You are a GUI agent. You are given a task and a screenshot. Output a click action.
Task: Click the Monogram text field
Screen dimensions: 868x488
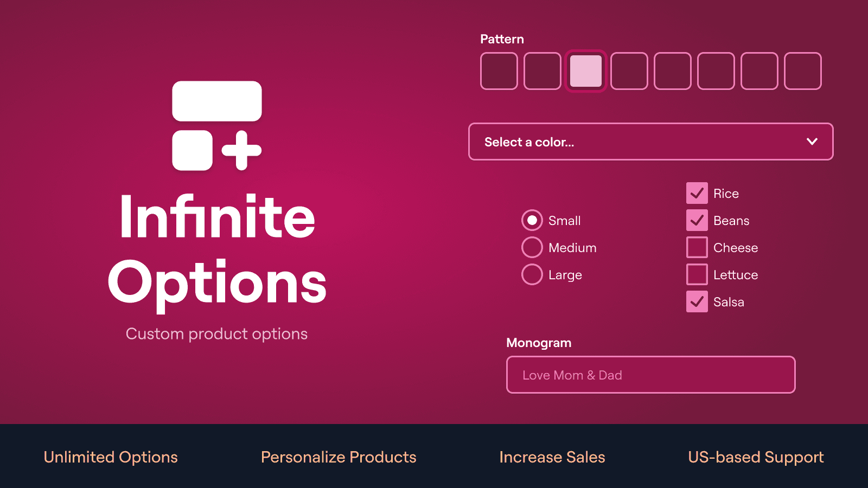pyautogui.click(x=650, y=375)
